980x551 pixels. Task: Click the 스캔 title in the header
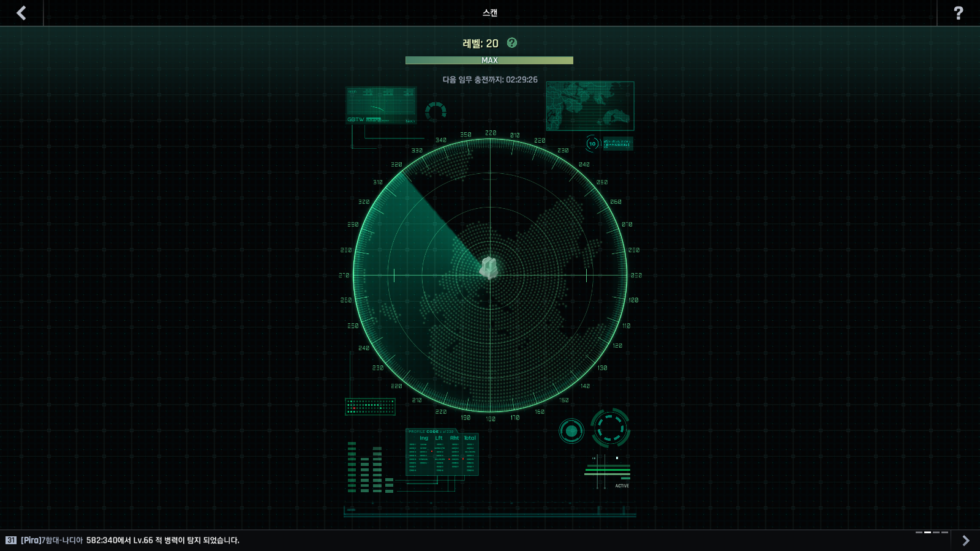(490, 13)
